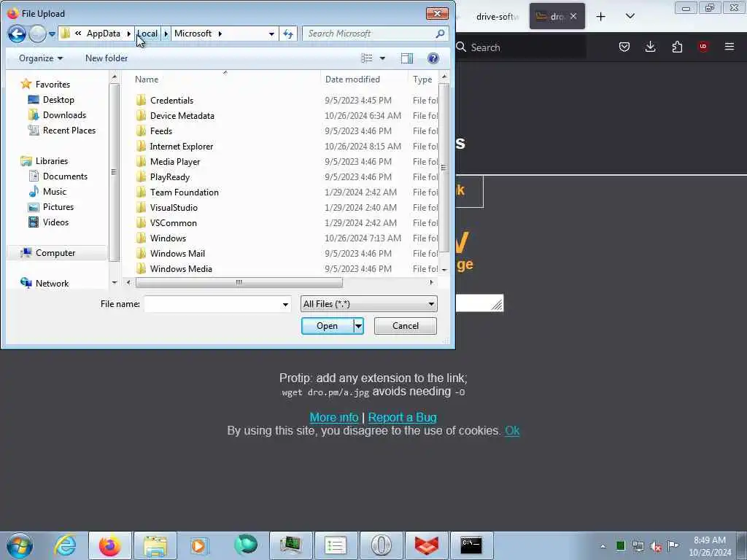Expand the arrow after AppData breadcrumb
The image size is (747, 560).
(x=128, y=34)
